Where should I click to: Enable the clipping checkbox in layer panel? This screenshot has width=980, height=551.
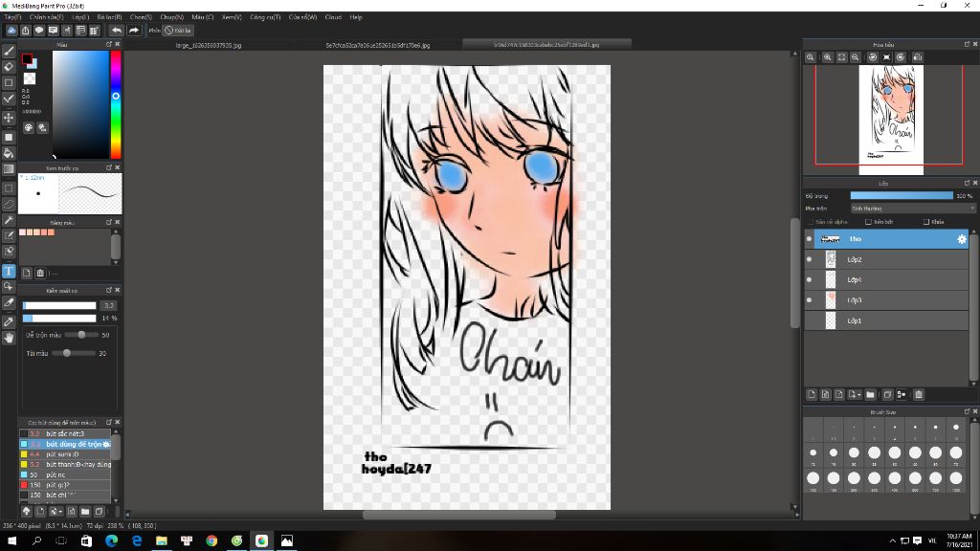pos(868,222)
